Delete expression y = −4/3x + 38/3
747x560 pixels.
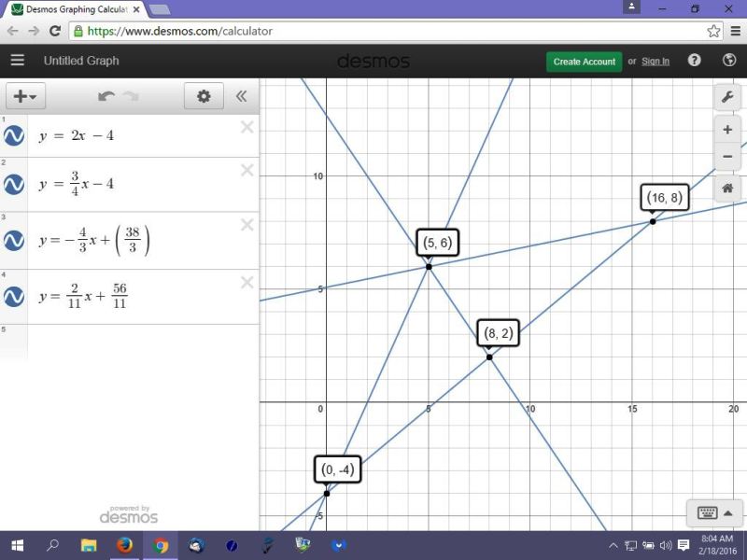247,224
